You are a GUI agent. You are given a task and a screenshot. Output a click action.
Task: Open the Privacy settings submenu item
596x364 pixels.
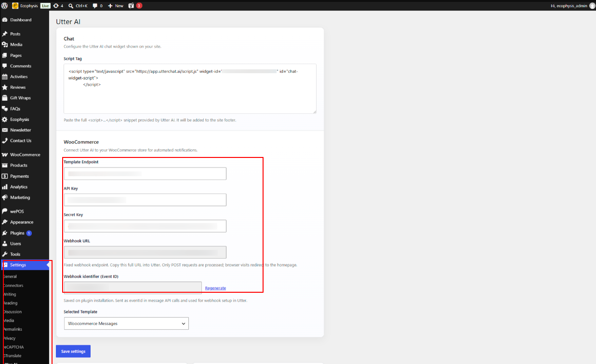click(x=10, y=338)
